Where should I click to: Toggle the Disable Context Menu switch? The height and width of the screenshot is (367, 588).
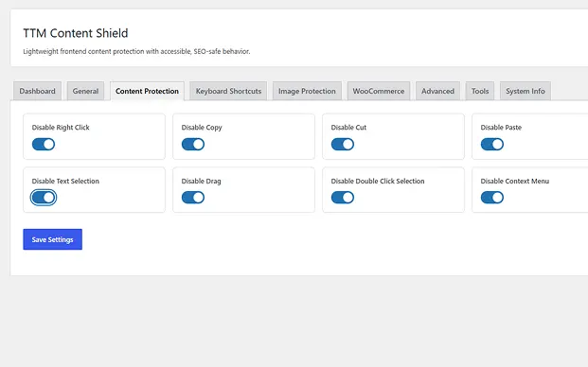click(492, 198)
